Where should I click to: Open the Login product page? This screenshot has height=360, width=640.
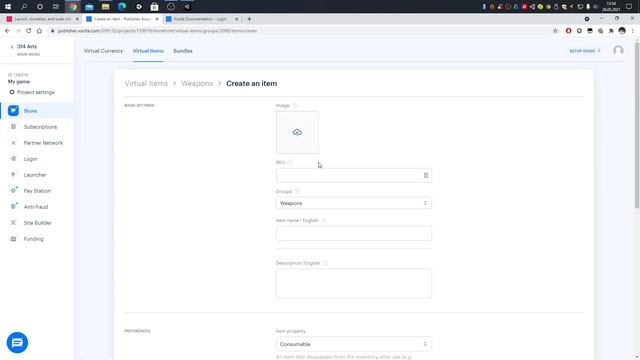30,159
